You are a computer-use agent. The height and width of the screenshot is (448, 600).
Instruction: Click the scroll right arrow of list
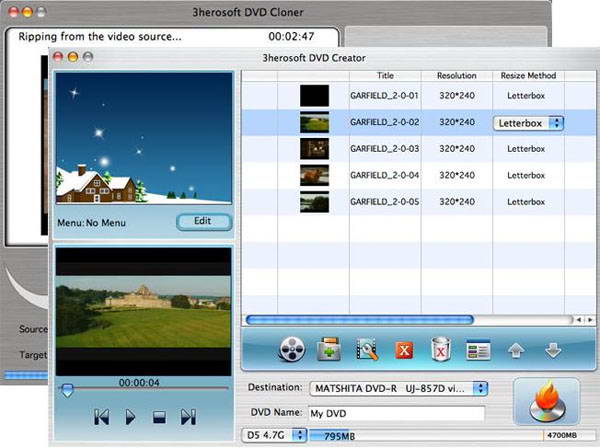590,320
